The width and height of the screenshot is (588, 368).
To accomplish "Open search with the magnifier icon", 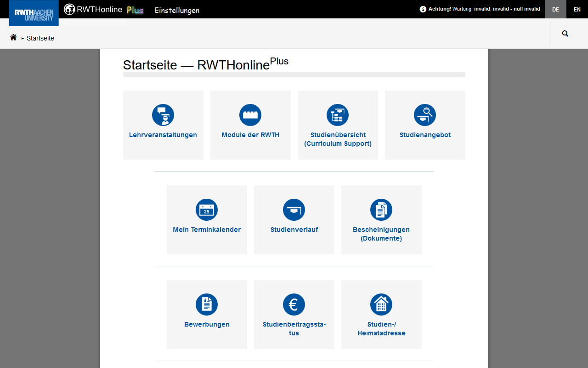I will point(565,34).
